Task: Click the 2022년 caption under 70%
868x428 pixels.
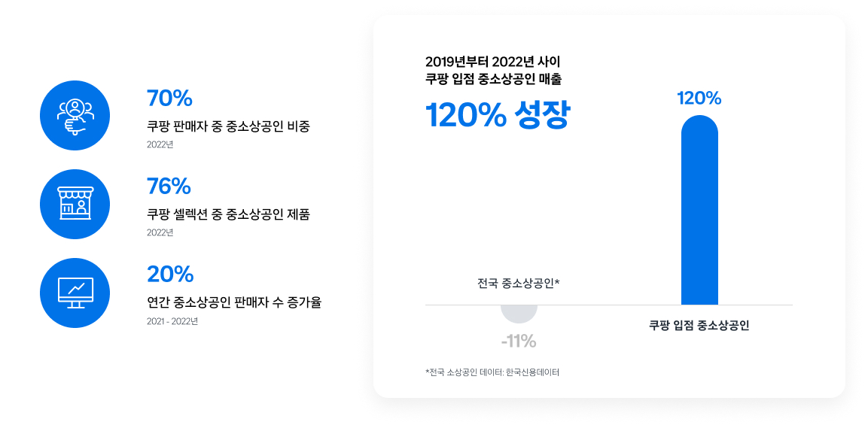Action: pos(160,145)
